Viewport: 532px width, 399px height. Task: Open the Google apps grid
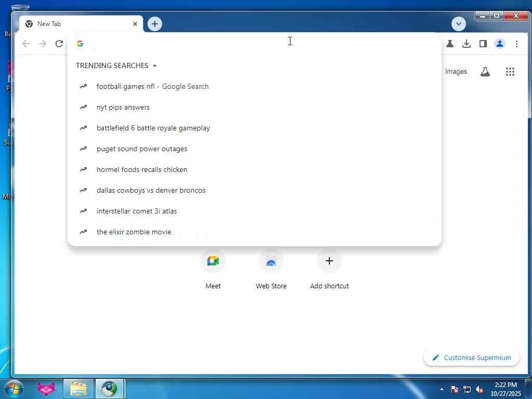pos(510,72)
